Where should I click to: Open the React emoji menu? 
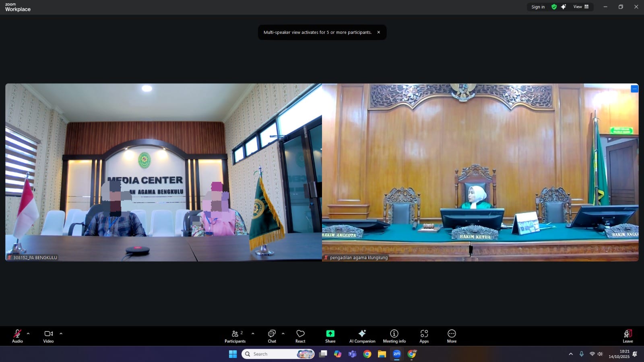point(300,336)
